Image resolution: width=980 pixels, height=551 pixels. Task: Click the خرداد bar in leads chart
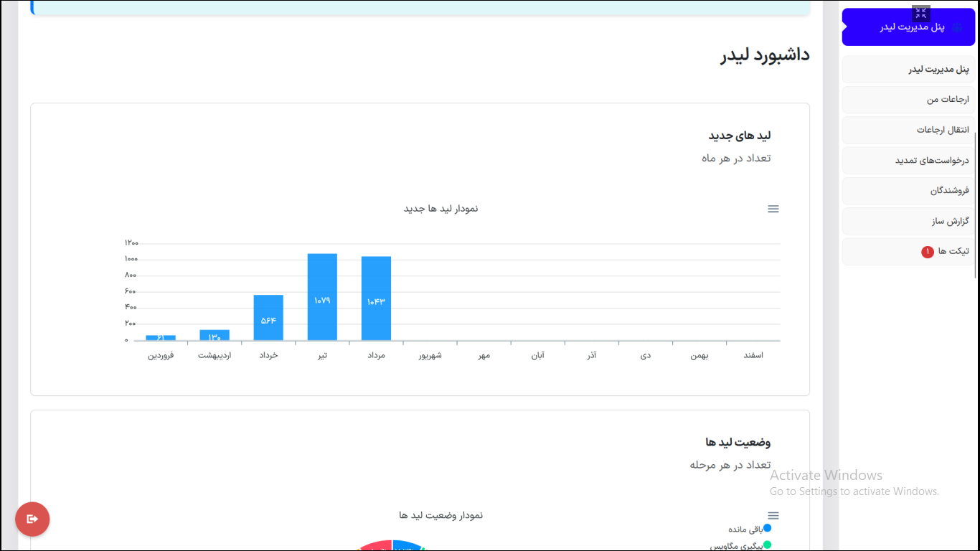(x=268, y=318)
